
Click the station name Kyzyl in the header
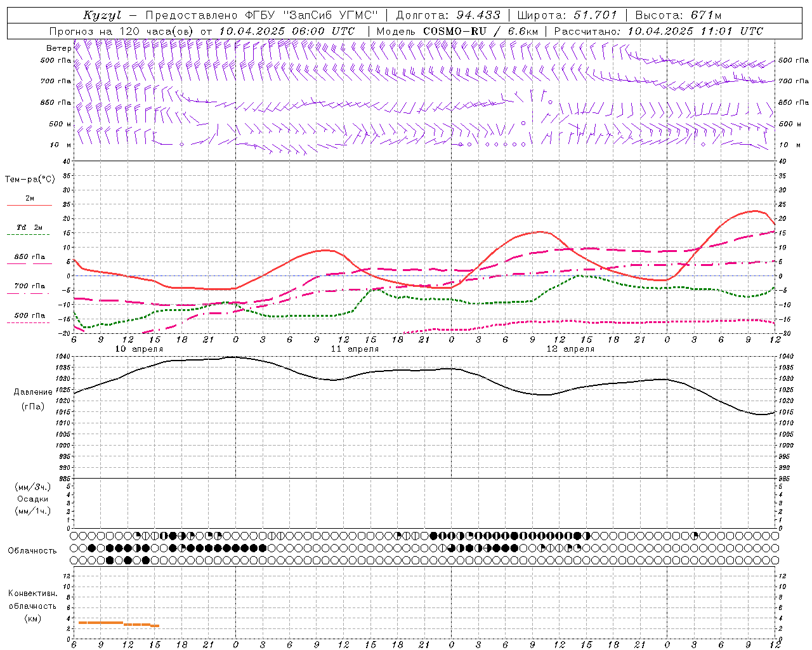pyautogui.click(x=102, y=15)
